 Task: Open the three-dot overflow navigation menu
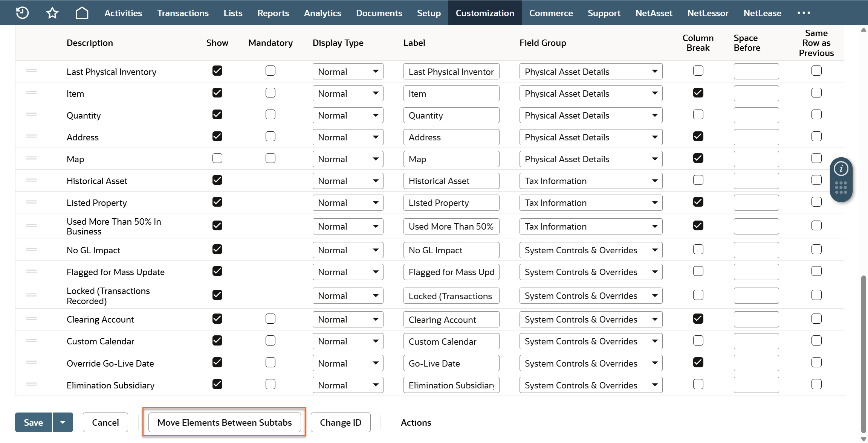(804, 13)
